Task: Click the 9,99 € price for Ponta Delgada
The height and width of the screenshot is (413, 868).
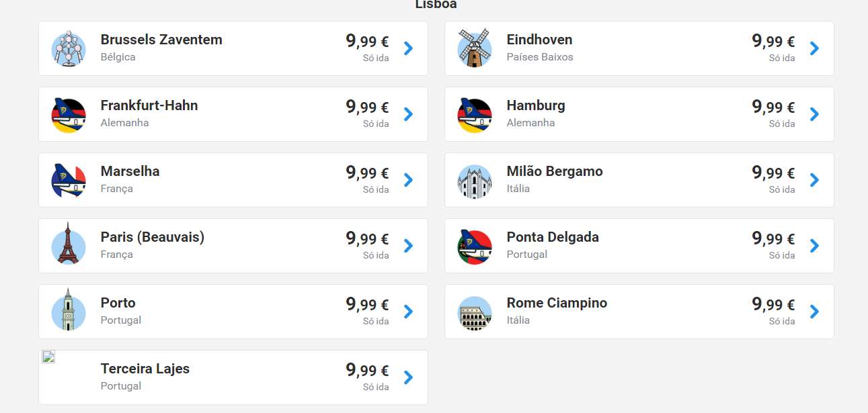Action: 773,239
